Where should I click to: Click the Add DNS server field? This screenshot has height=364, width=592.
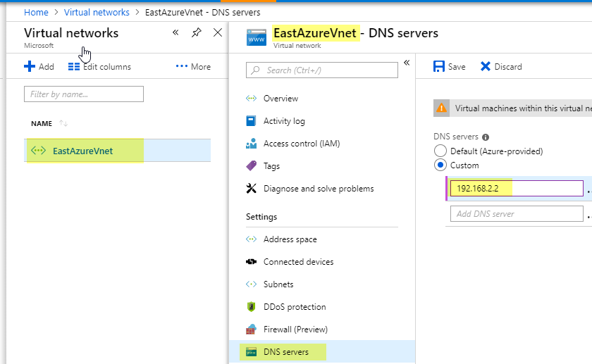point(517,214)
